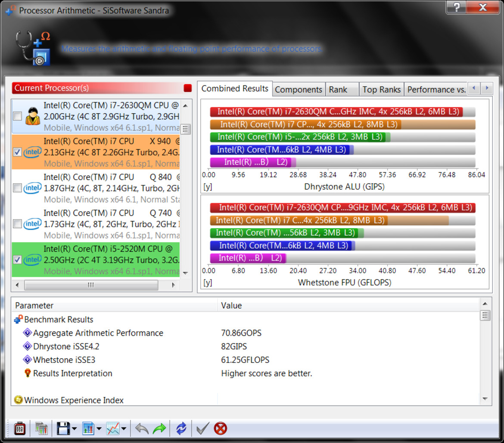Image resolution: width=504 pixels, height=443 pixels.
Task: Switch to the Performance vs. tab
Action: pos(436,90)
